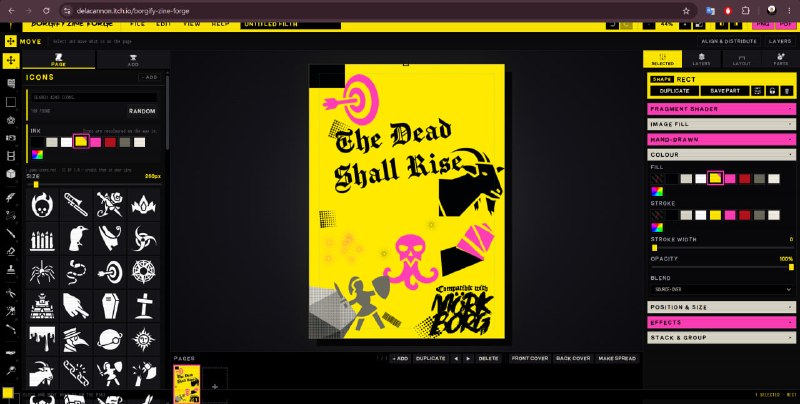Expand the Fragment Shader section

[x=721, y=109]
